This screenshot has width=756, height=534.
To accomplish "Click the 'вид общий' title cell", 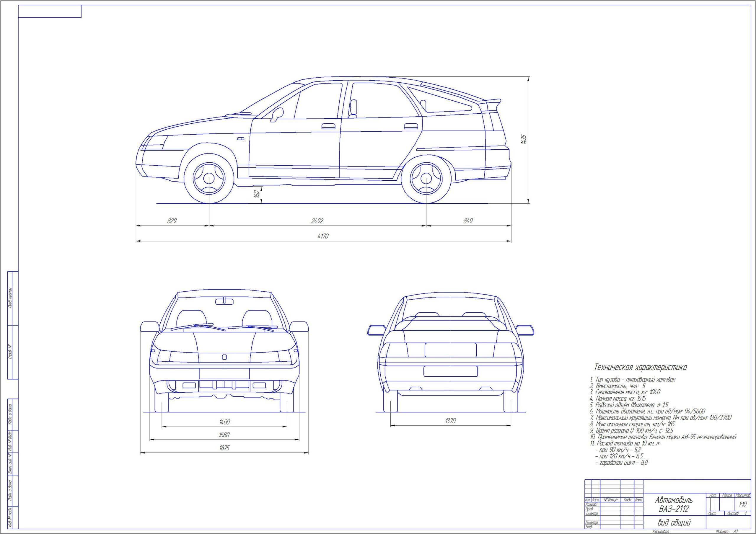I will pos(674,522).
